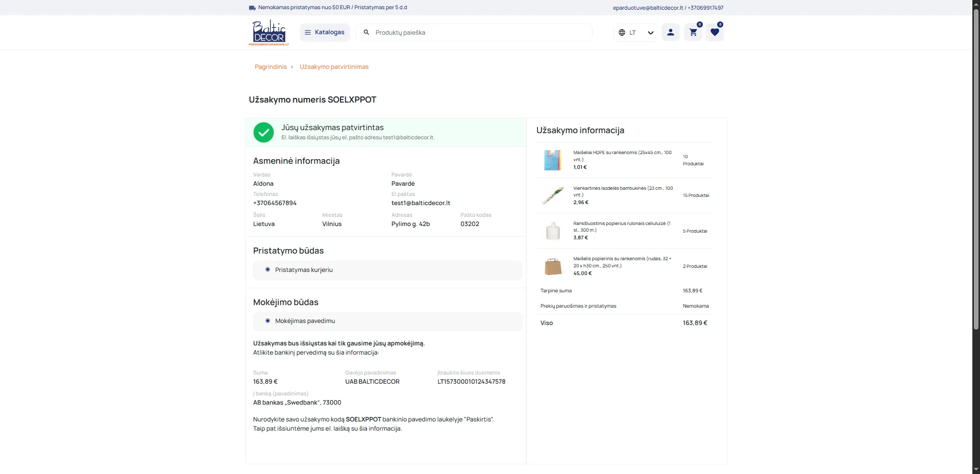Click the globe language icon

pos(622,32)
